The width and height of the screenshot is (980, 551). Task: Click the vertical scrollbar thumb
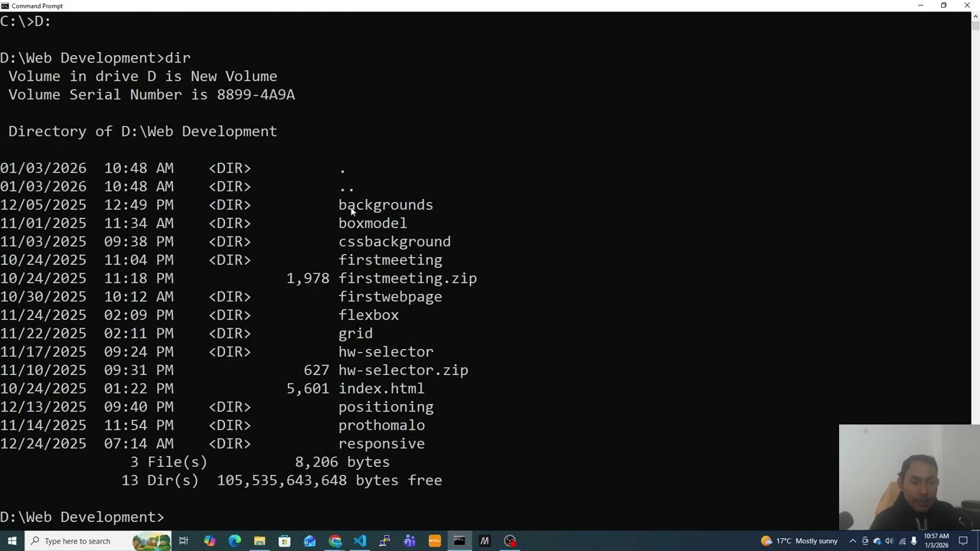[975, 26]
